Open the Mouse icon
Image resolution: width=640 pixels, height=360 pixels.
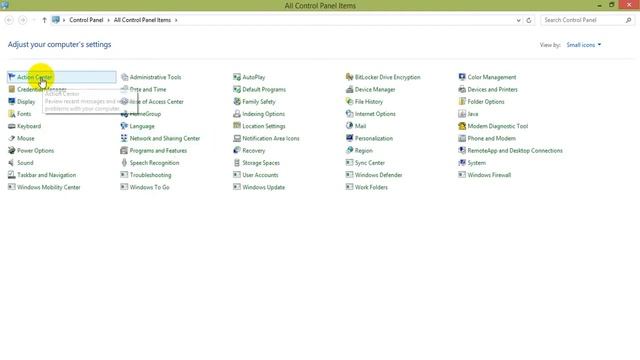12,138
